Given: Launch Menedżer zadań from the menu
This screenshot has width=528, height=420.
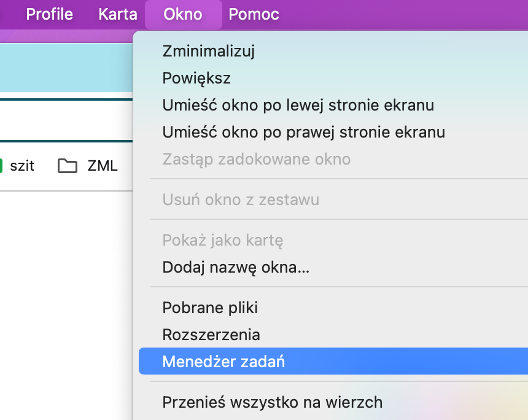Looking at the screenshot, I should point(333,362).
